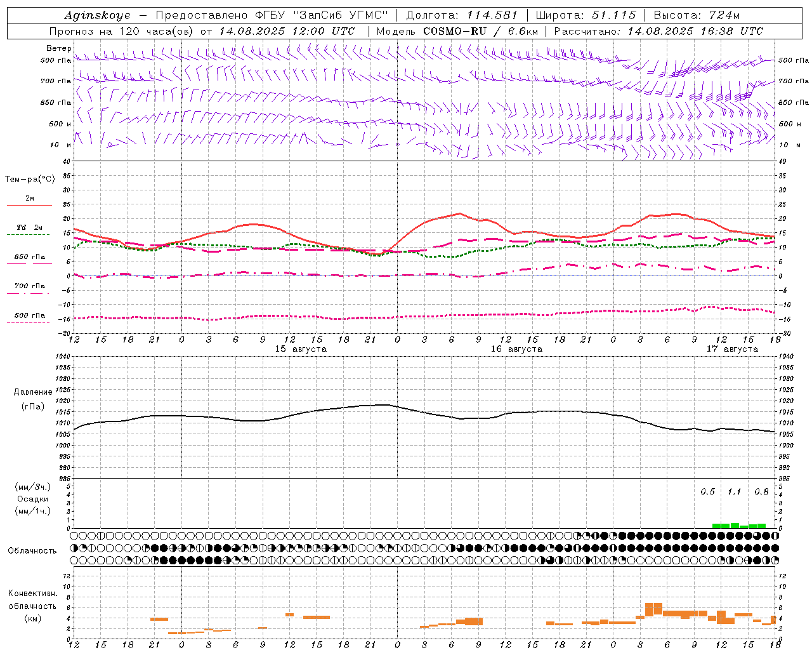The image size is (812, 650).
Task: Click the Рассчитано: 14.08.2025 16:38 UTC text
Action: pos(658,31)
